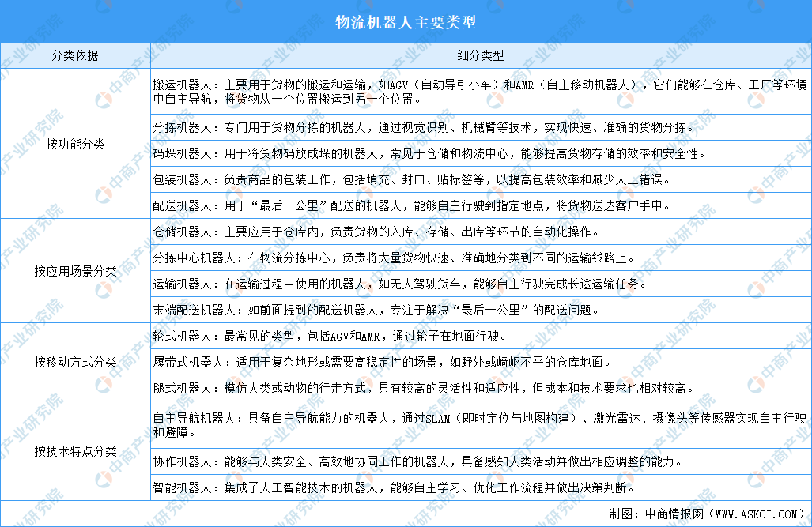
Task: Select the 搬运机器人 description row
Action: click(x=481, y=91)
